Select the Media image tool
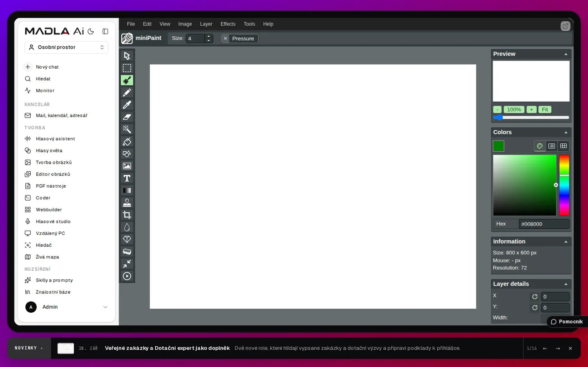 point(127,166)
